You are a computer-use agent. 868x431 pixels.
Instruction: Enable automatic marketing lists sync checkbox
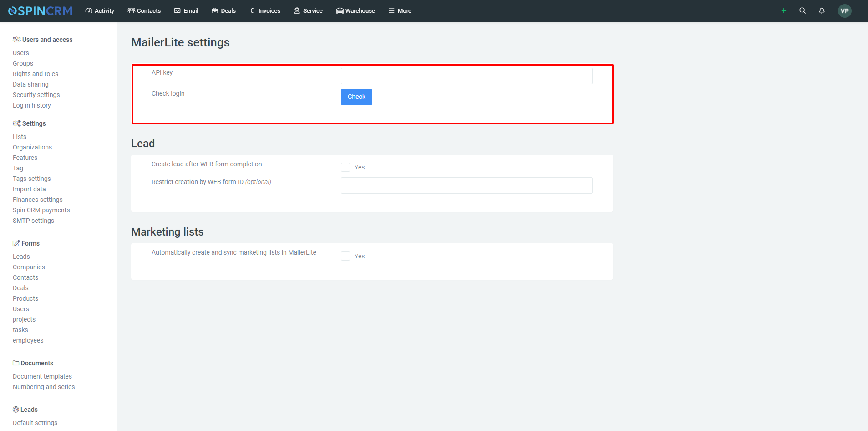point(345,256)
